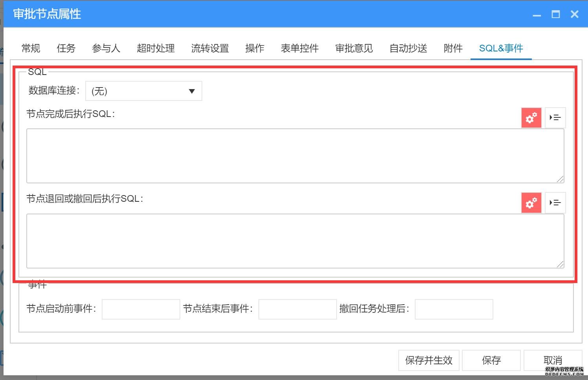Switch to the 常规 tab
Viewport: 588px width, 380px height.
click(x=31, y=48)
